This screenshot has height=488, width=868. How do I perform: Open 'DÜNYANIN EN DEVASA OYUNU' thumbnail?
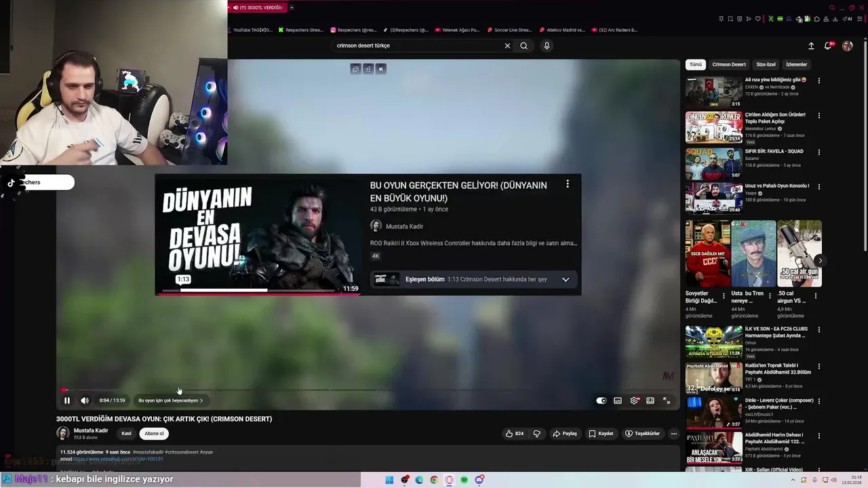coord(258,235)
